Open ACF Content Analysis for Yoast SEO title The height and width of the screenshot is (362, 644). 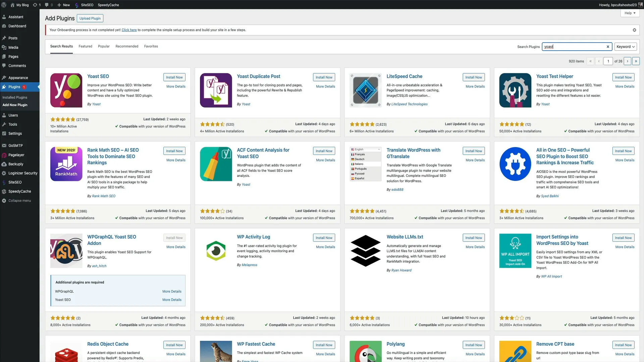coord(263,153)
